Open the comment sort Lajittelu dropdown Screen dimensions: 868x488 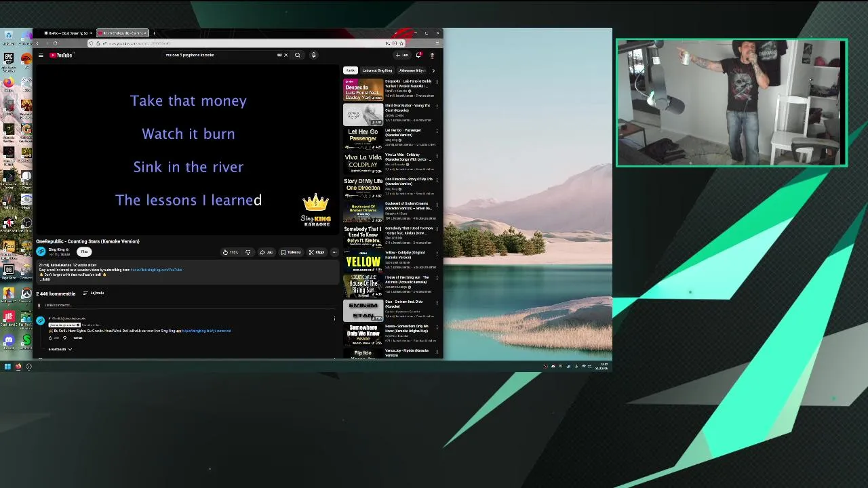pyautogui.click(x=94, y=293)
